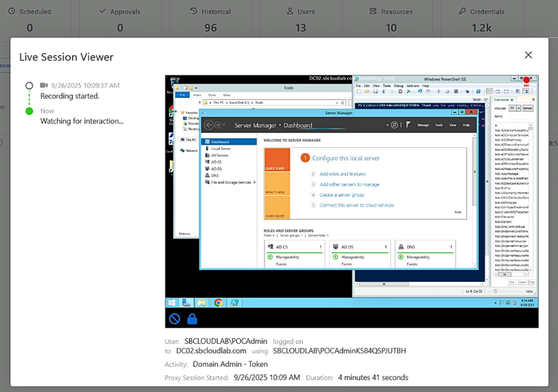The height and width of the screenshot is (392, 558).
Task: Click the system tray action center flag
Action: tap(502, 303)
